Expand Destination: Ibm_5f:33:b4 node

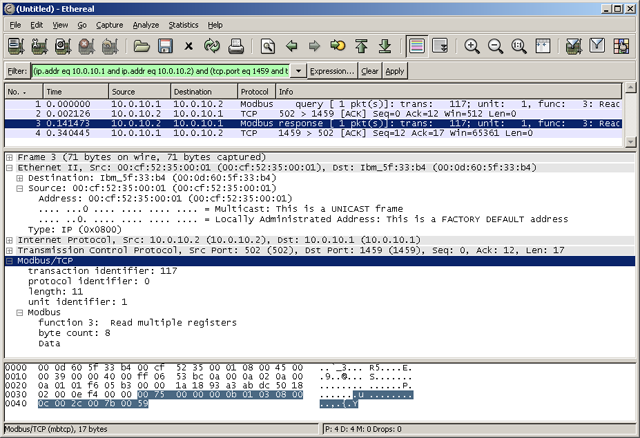[20, 178]
